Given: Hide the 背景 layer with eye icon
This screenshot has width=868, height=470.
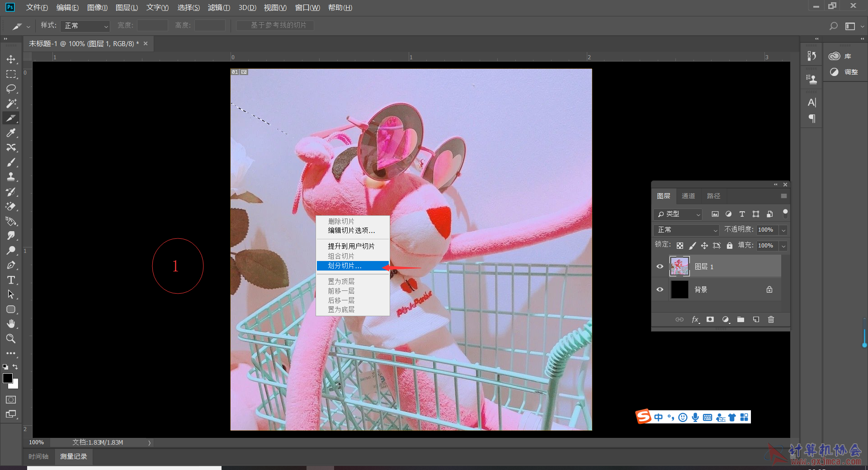Looking at the screenshot, I should 660,290.
